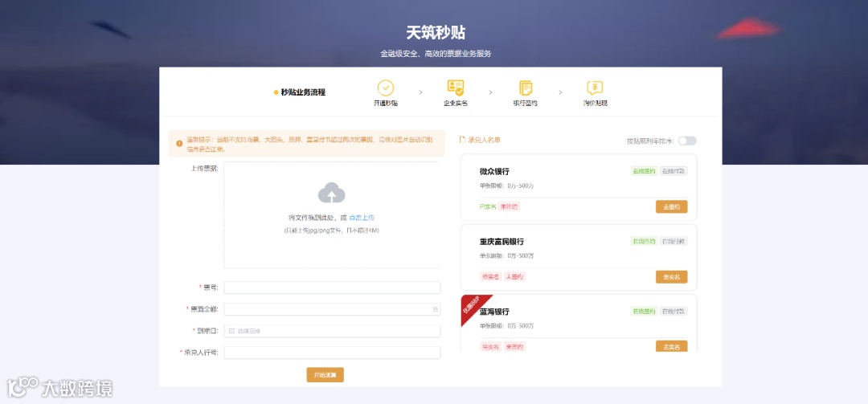Click 单张限额 text on 微众银行 card
The height and width of the screenshot is (404, 868).
click(506, 186)
